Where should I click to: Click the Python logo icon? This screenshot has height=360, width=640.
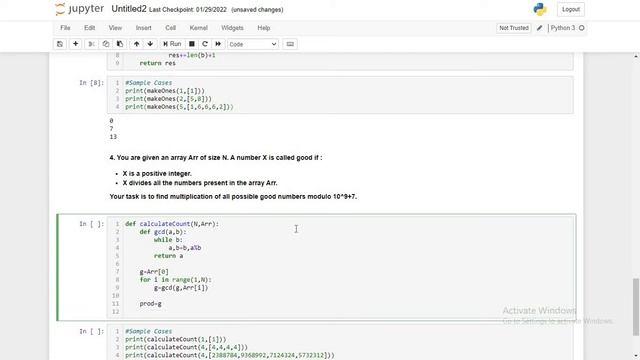click(540, 9)
